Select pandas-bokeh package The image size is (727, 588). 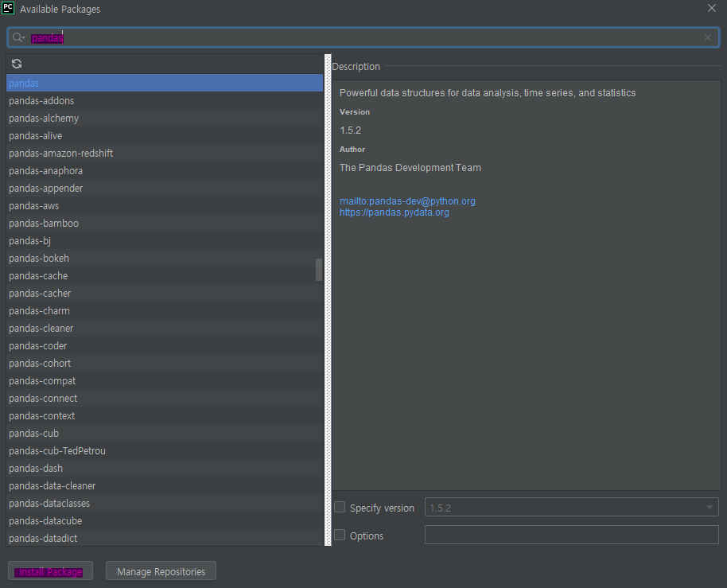[165, 259]
